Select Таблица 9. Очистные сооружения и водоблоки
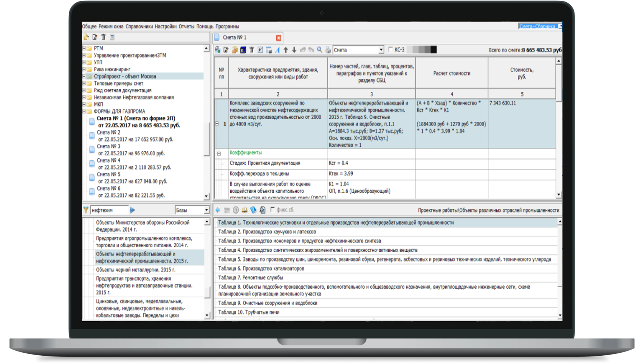The width and height of the screenshot is (635, 364). (x=268, y=303)
